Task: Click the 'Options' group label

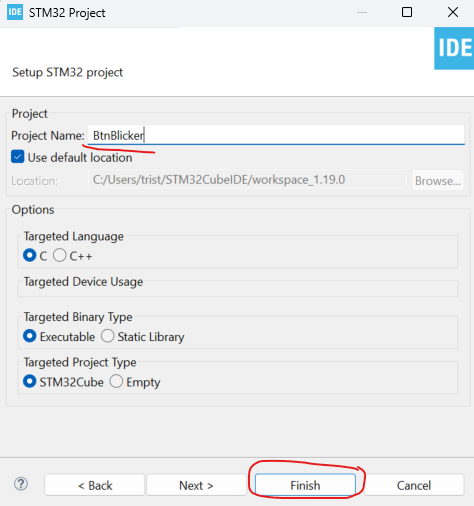Action: click(33, 210)
